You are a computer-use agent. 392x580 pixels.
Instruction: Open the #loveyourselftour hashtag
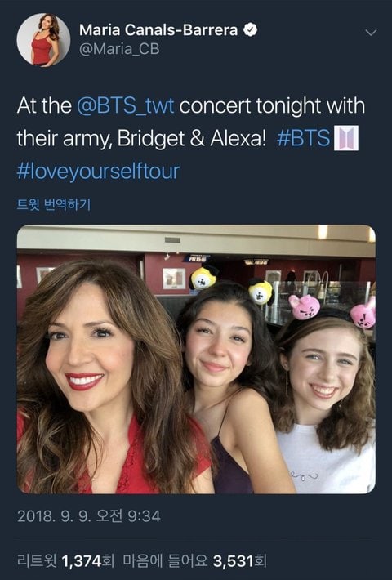click(98, 172)
